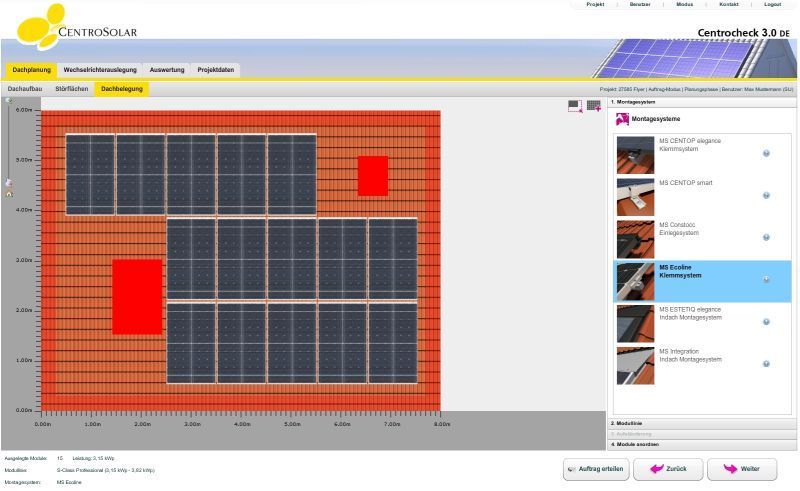Image resolution: width=800 pixels, height=491 pixels.
Task: Click the zoom-in icon atop the zoom slider
Action: (x=9, y=101)
